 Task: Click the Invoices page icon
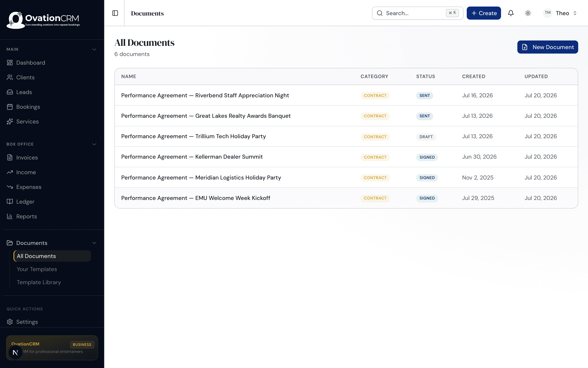coord(10,157)
